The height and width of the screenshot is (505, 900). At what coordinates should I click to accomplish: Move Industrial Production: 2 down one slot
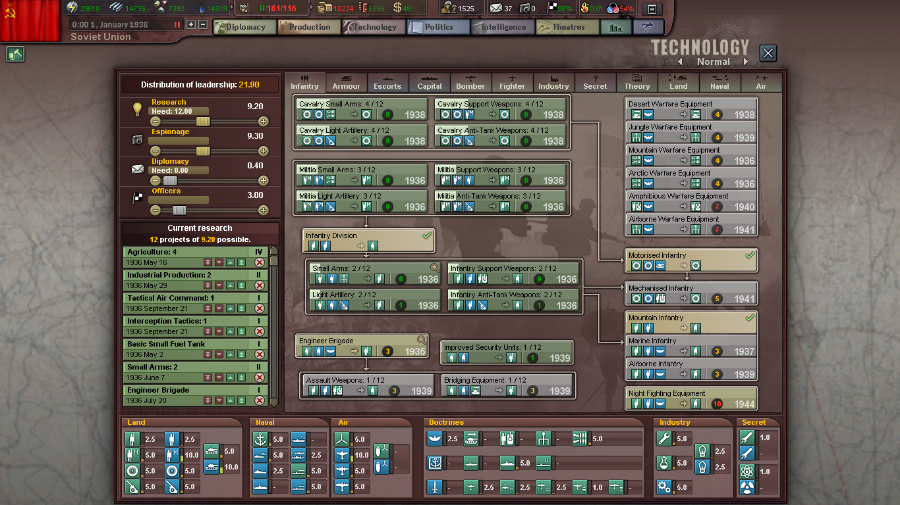tap(219, 285)
